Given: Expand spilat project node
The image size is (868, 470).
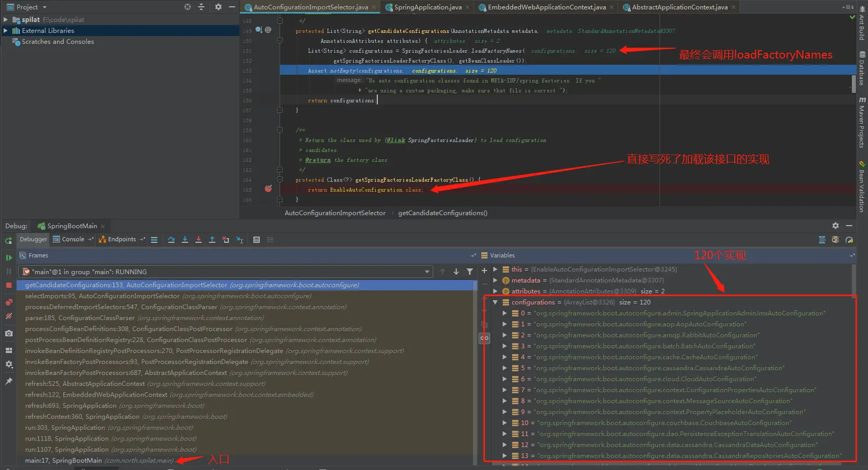Looking at the screenshot, I should pos(6,19).
